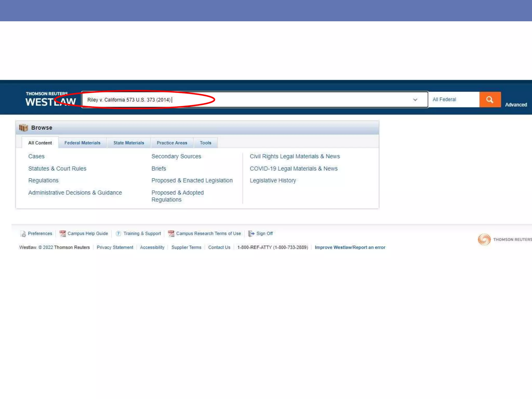Click the Training & Support question icon
This screenshot has width=532, height=399.
point(118,234)
